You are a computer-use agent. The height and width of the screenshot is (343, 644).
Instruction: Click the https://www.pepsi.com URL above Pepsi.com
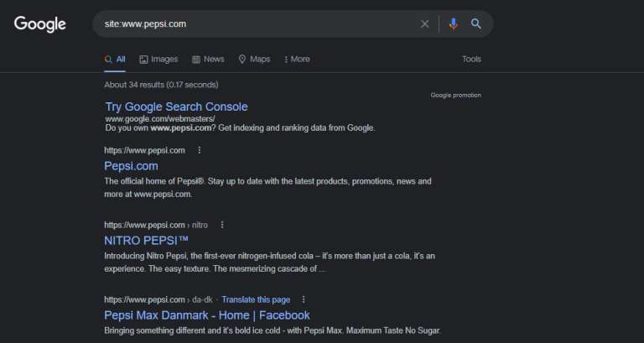click(x=144, y=150)
